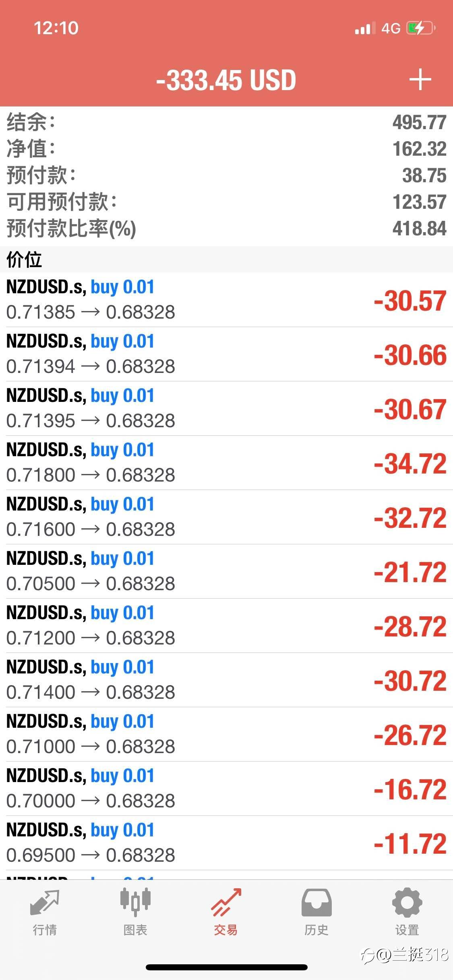This screenshot has width=453, height=980.
Task: Open the NZDUSD position at 0.71800
Action: coord(226,463)
